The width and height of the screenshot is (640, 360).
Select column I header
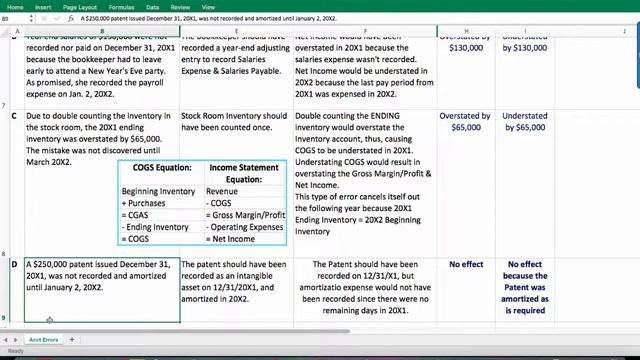tap(525, 31)
